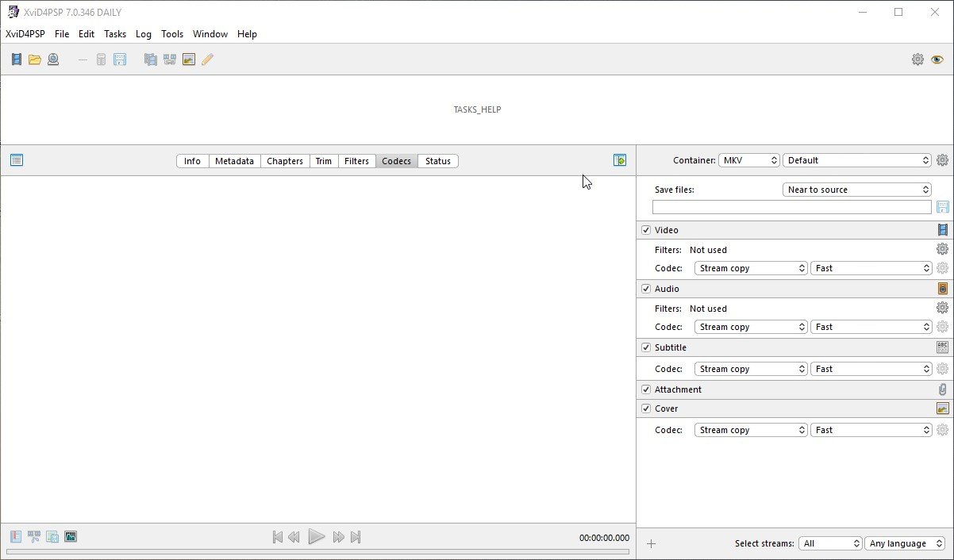This screenshot has width=954, height=560.
Task: Open Audio Fast preset dropdown
Action: pyautogui.click(x=871, y=327)
